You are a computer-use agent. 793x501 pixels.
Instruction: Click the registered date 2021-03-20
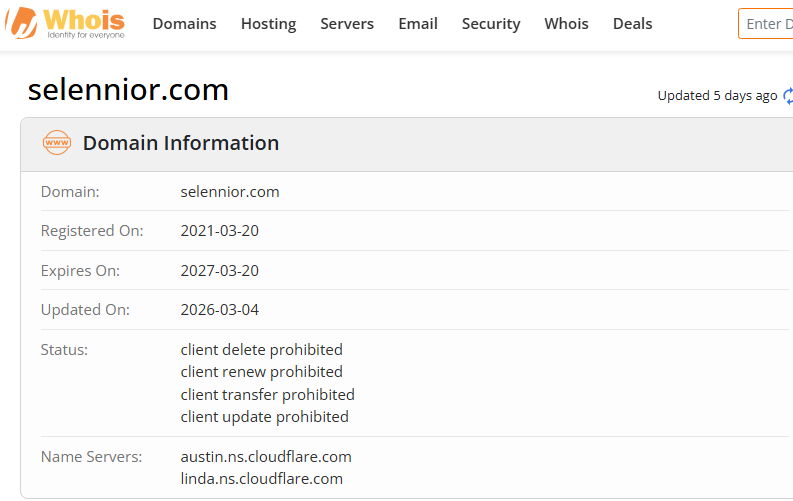click(x=219, y=231)
